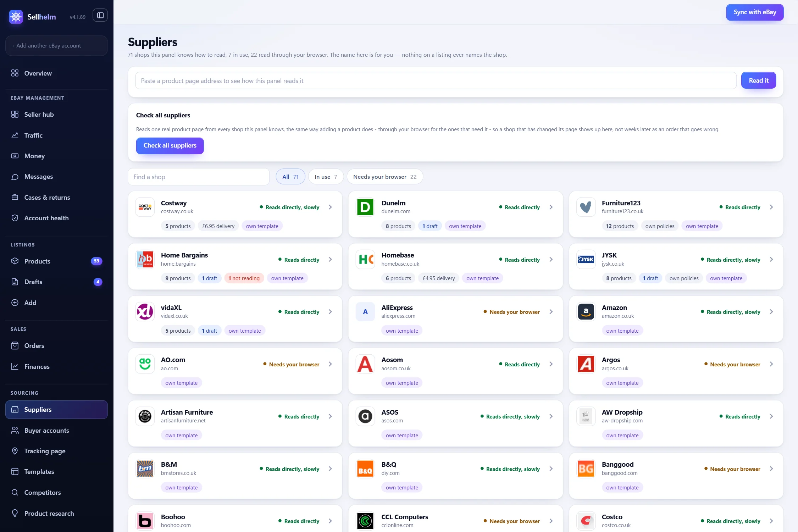The width and height of the screenshot is (798, 532).
Task: Click the Account health shield icon
Action: pyautogui.click(x=15, y=218)
